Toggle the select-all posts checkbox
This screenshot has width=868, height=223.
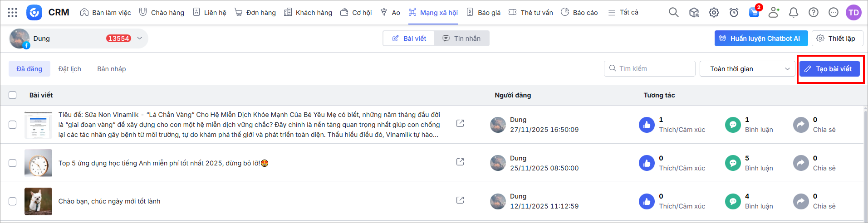coord(13,95)
